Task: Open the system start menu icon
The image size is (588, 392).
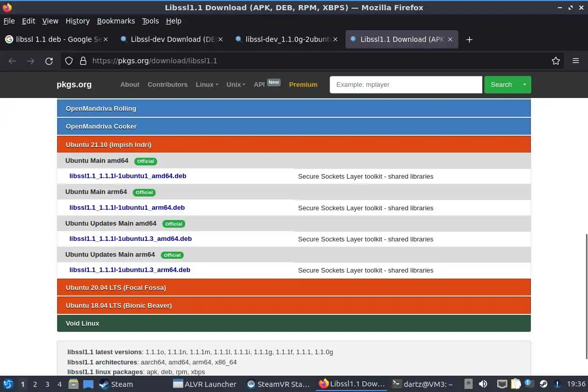Action: click(x=8, y=384)
